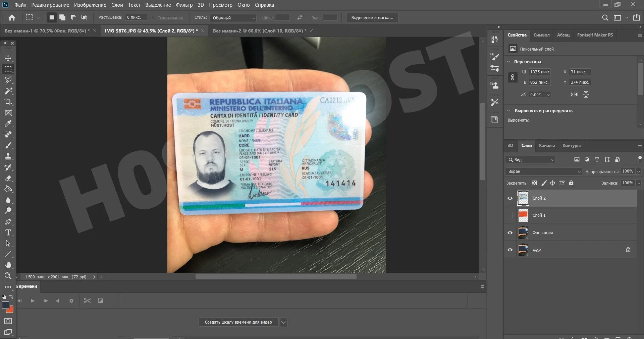Toggle layer filter on/off switch

[640, 159]
